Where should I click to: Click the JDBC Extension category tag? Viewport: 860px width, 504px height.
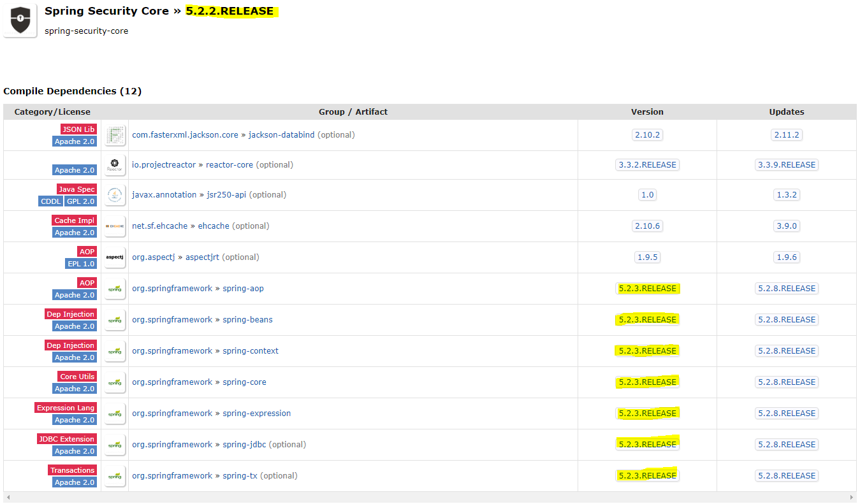(x=67, y=439)
